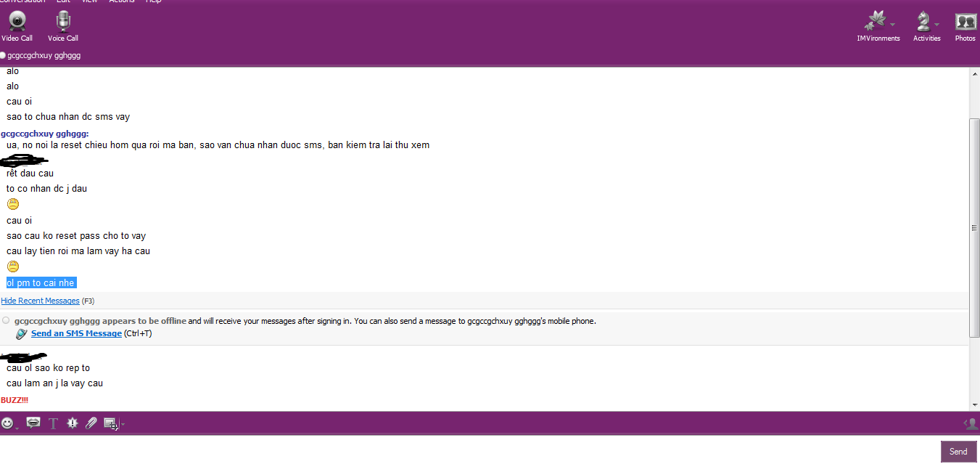
Task: Send a Buzz with the exclamation icon
Action: coord(72,423)
